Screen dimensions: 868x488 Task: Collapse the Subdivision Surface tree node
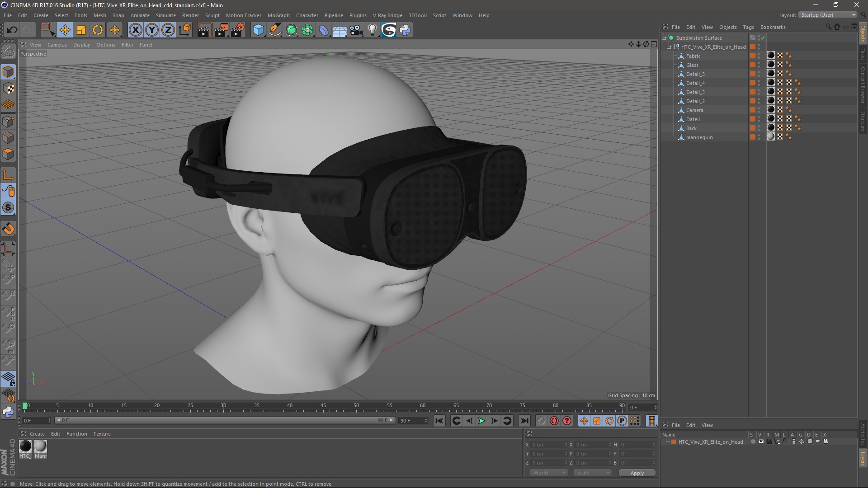point(664,38)
